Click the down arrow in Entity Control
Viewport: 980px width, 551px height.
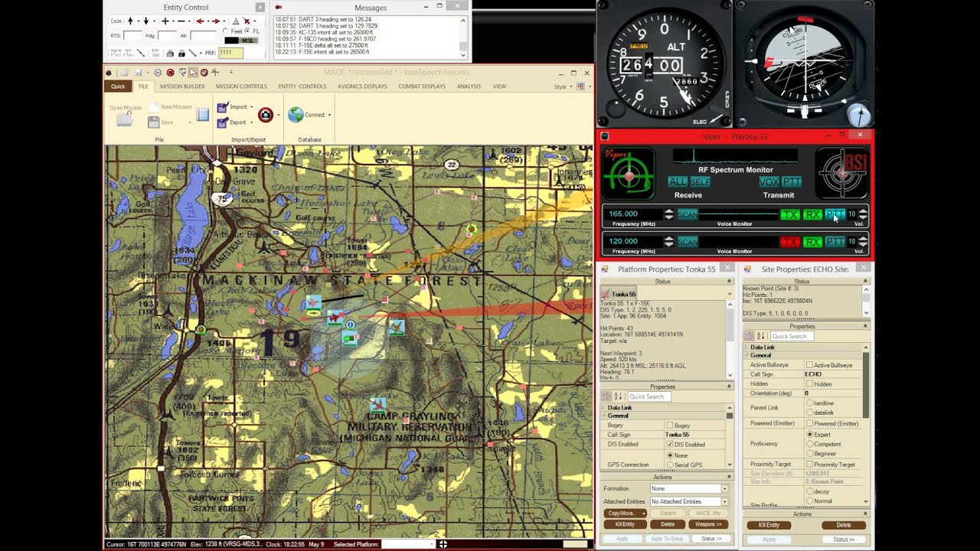(x=146, y=21)
